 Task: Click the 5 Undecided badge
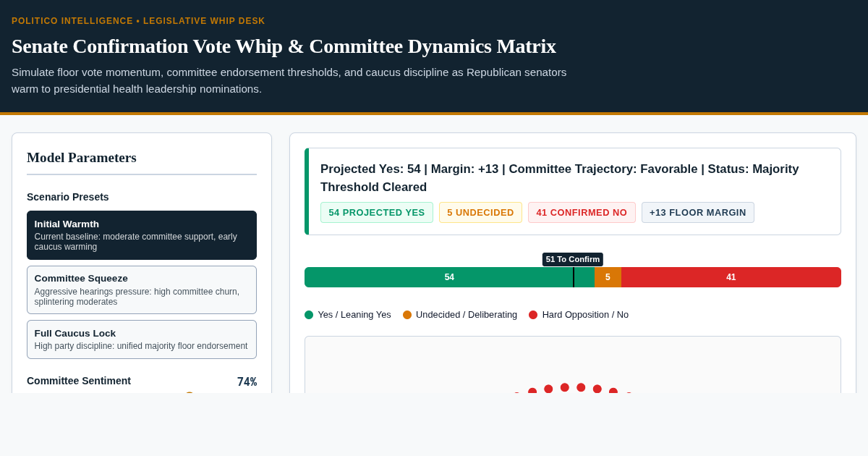480,212
